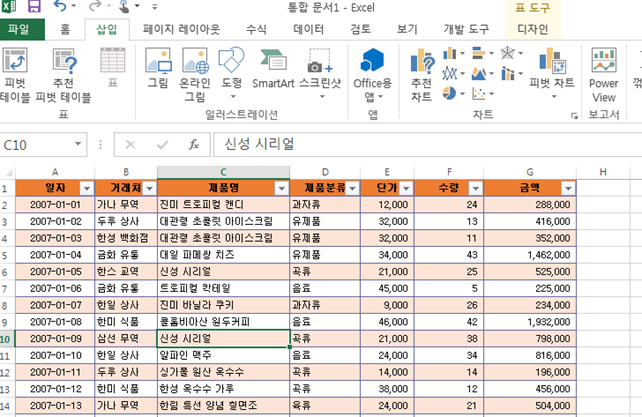Select cell 콜롬비아산 원두커피
The image size is (642, 417).
point(224,322)
